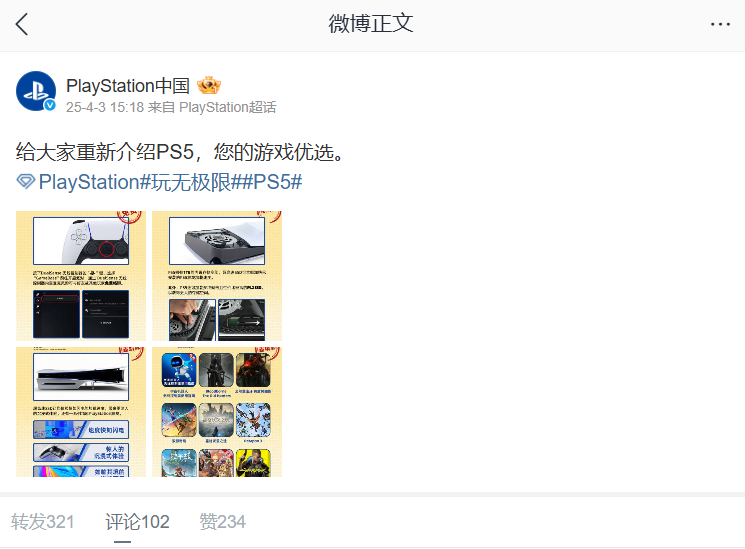
Task: View the DualSense controller image
Action: coord(81,276)
